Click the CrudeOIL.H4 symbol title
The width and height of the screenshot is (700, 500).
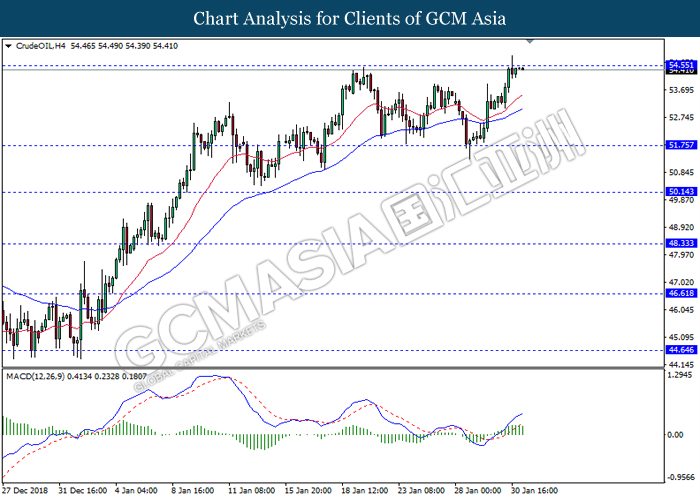[x=41, y=46]
